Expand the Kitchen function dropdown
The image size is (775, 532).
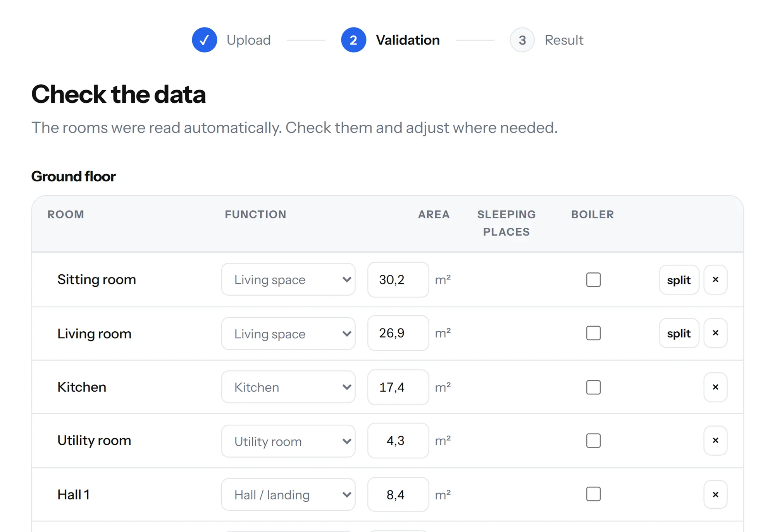click(288, 387)
